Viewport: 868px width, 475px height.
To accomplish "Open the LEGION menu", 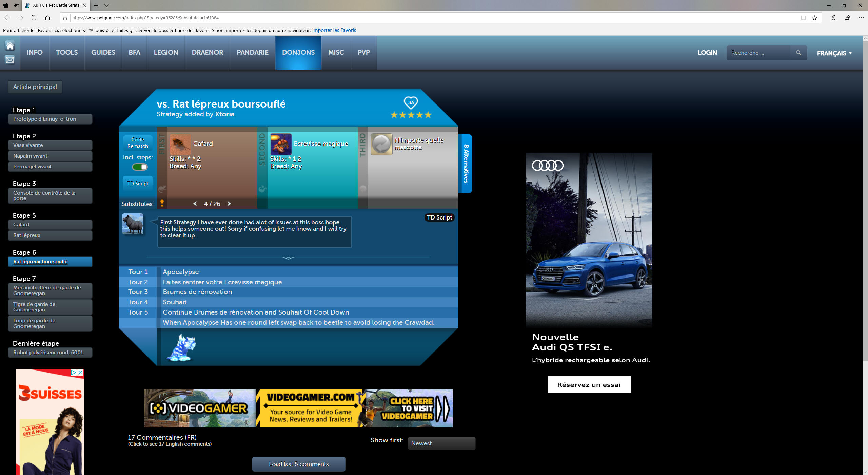I will tap(166, 53).
